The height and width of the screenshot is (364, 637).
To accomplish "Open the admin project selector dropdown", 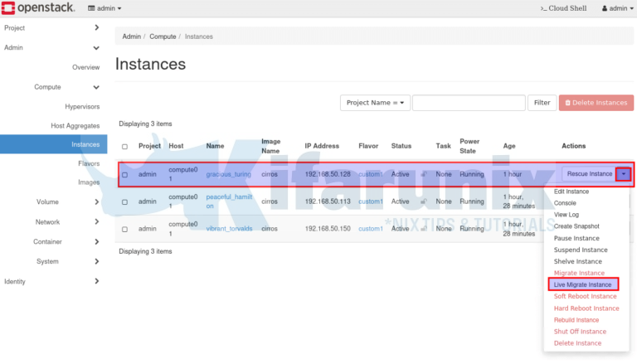I will pyautogui.click(x=105, y=8).
